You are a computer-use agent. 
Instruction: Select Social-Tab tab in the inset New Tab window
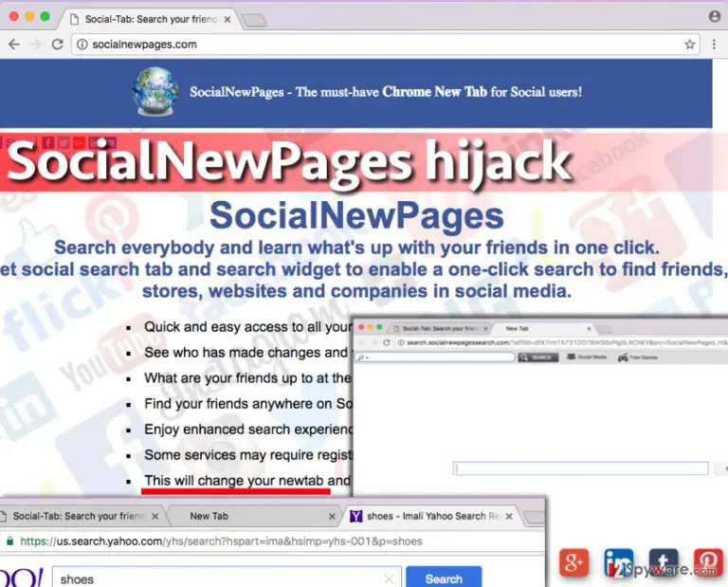click(x=440, y=328)
